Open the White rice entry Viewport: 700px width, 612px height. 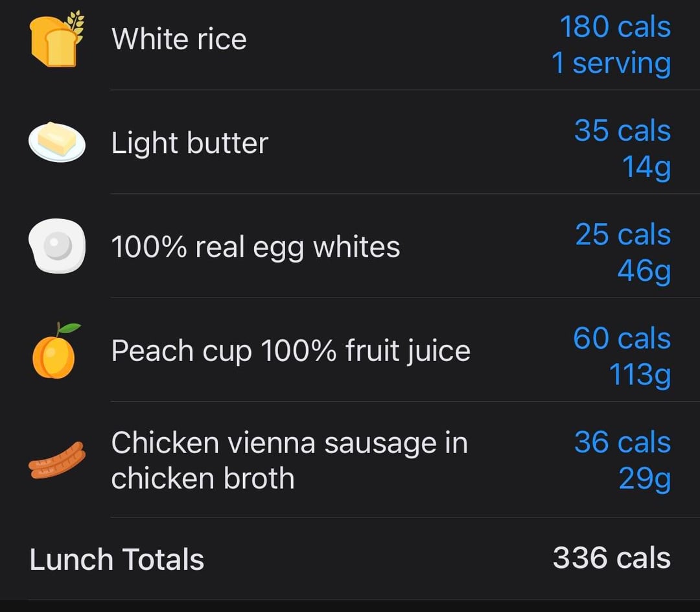click(x=179, y=39)
